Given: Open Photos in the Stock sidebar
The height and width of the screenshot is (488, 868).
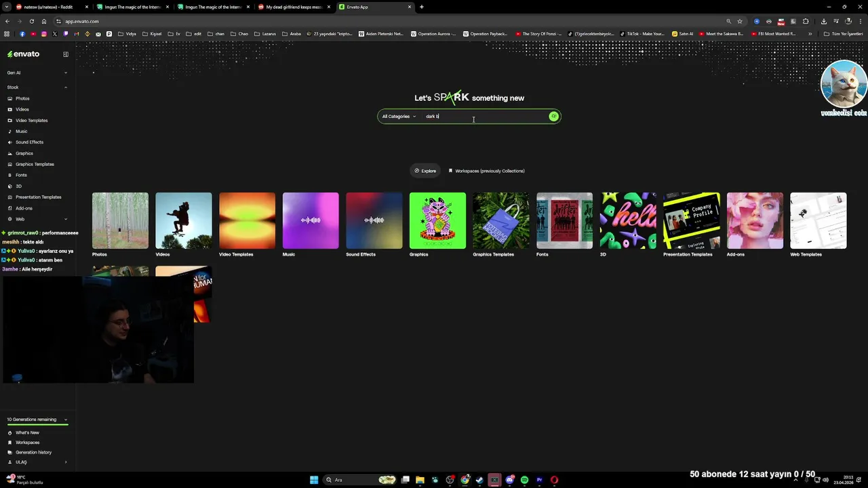Looking at the screenshot, I should click(18, 98).
